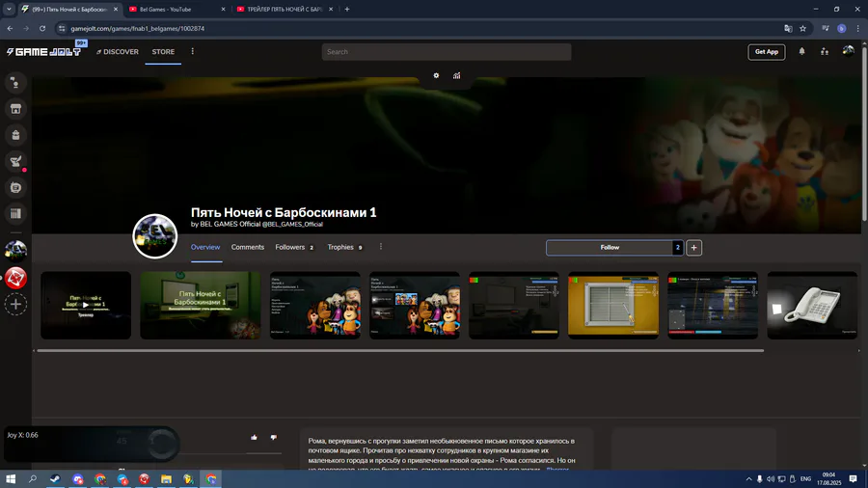Open the BEL Games community avatar in sidebar

click(15, 251)
